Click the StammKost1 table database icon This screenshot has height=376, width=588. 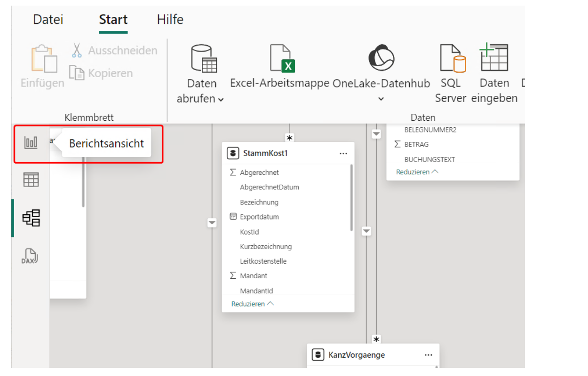[x=233, y=153]
